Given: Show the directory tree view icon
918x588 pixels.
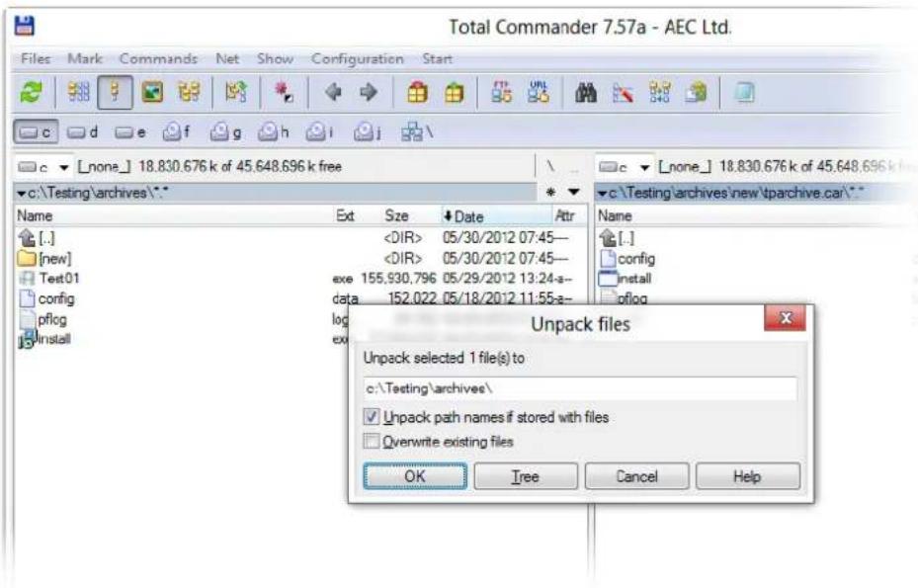Looking at the screenshot, I should [x=189, y=93].
